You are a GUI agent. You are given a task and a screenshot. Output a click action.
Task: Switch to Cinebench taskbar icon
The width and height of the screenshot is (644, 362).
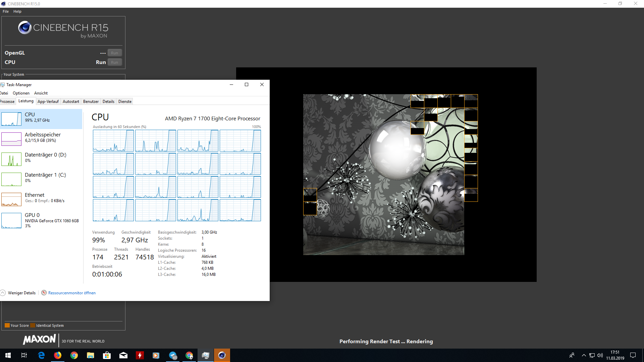(222, 355)
